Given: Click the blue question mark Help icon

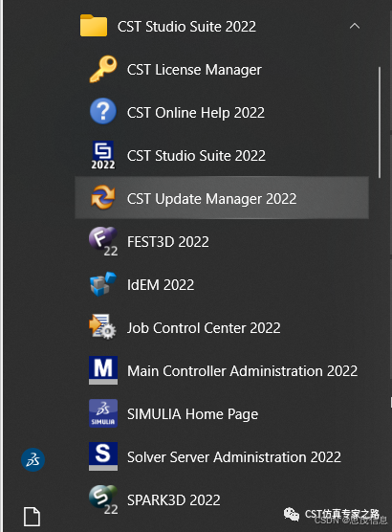Looking at the screenshot, I should pyautogui.click(x=103, y=112).
